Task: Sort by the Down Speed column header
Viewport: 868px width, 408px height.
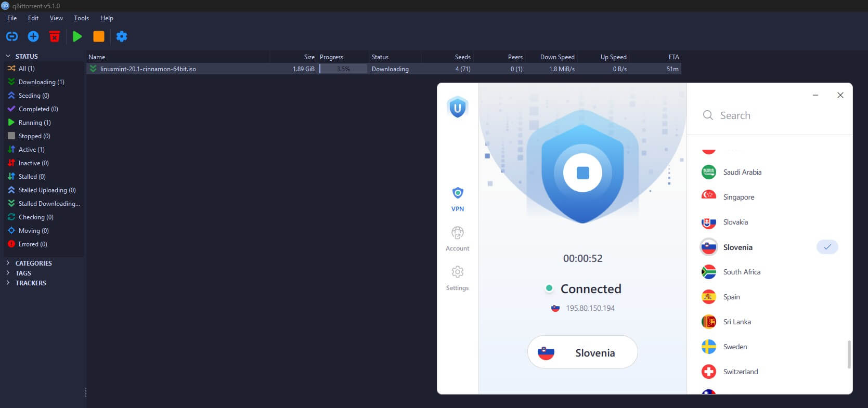Action: coord(551,57)
